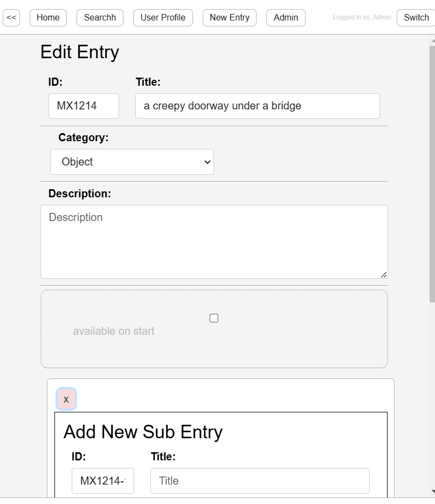Focus the sub entry ID field showing MX1214-
The width and height of the screenshot is (435, 504).
103,480
